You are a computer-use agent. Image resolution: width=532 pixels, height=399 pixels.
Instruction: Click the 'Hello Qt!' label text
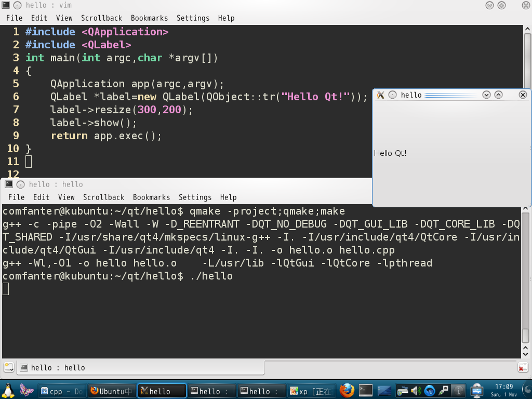(390, 153)
